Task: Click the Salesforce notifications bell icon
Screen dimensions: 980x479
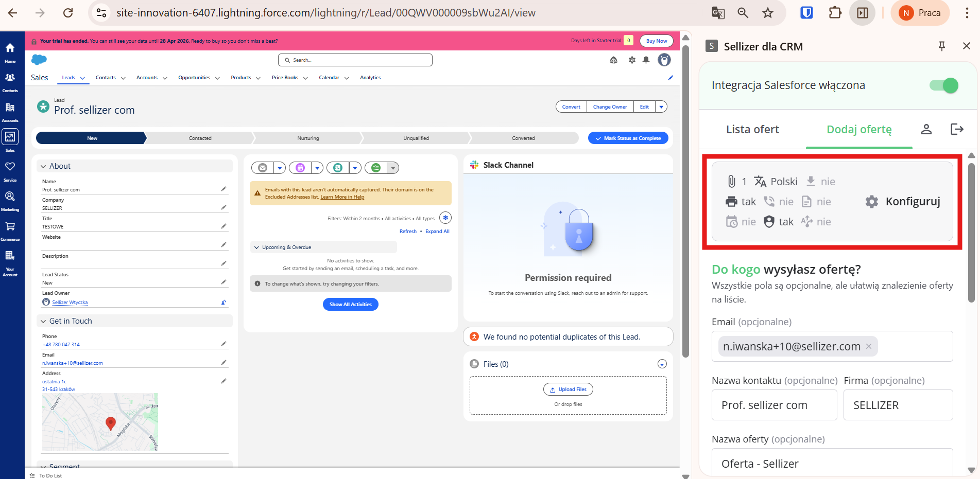Action: [x=646, y=60]
